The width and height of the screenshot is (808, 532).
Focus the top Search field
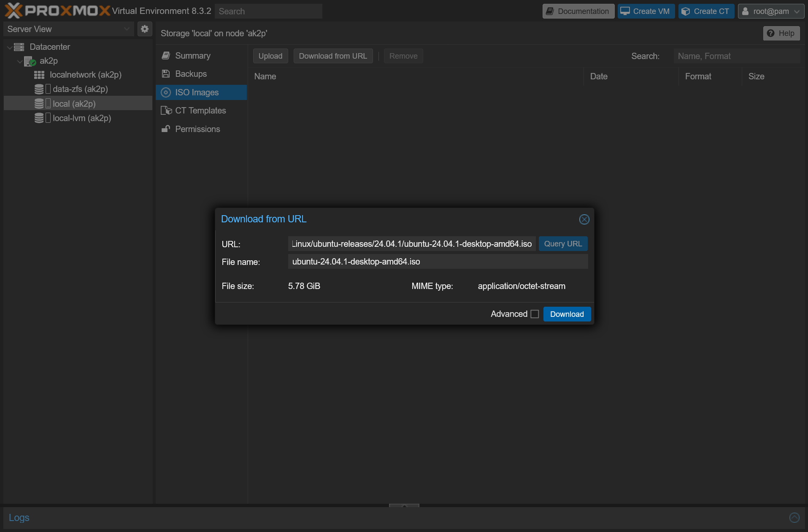[268, 11]
